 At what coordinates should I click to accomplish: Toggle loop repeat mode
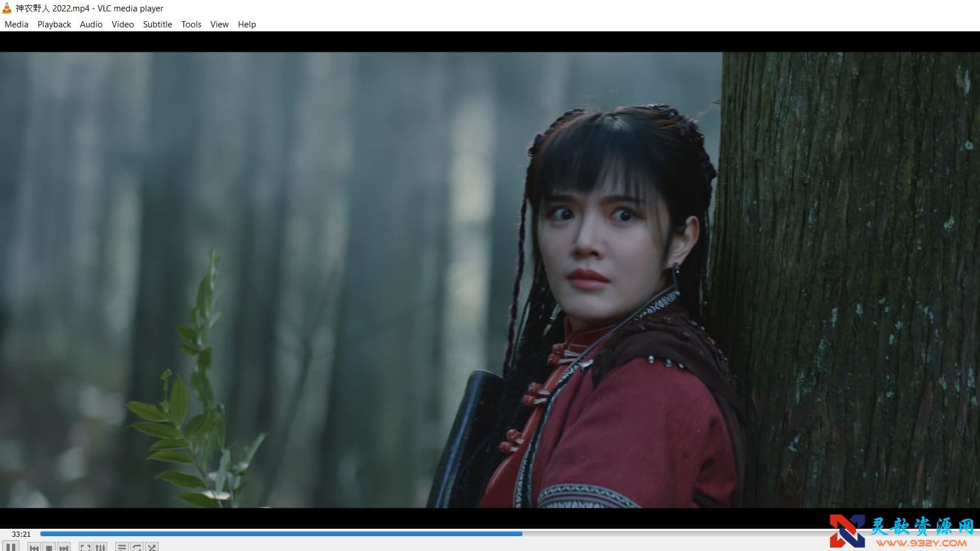point(137,547)
